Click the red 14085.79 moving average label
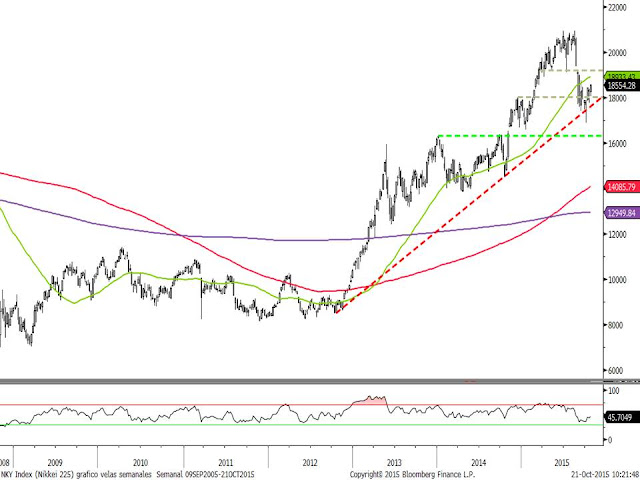Screen dimensions: 640x480 (x=622, y=187)
